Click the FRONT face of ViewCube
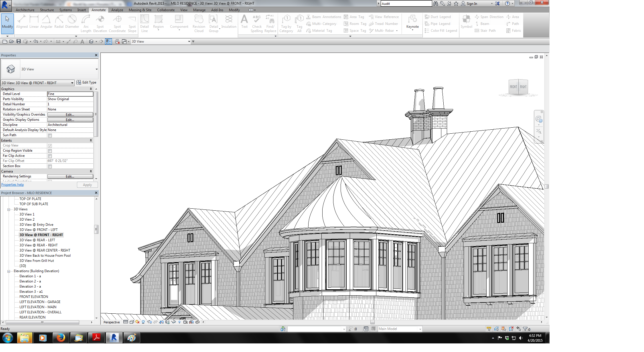This screenshot has width=644, height=352. point(513,87)
